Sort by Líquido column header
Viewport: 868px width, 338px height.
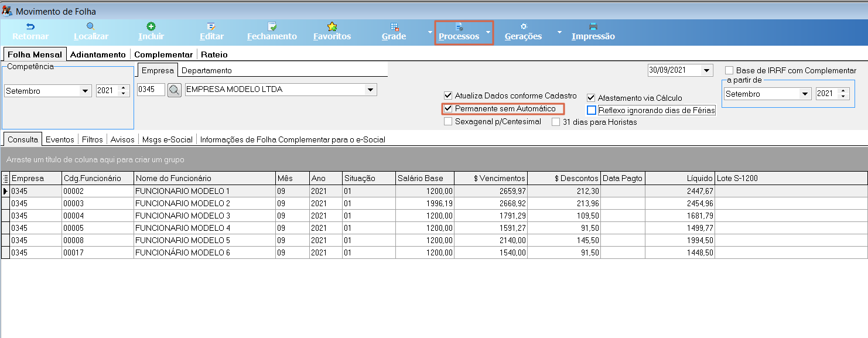[679, 178]
